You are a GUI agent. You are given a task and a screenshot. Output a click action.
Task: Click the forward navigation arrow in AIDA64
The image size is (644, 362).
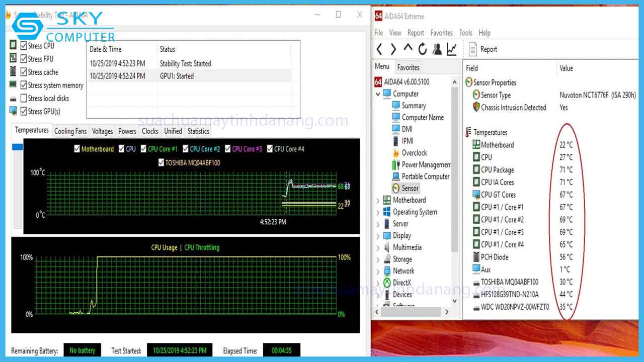tap(393, 49)
